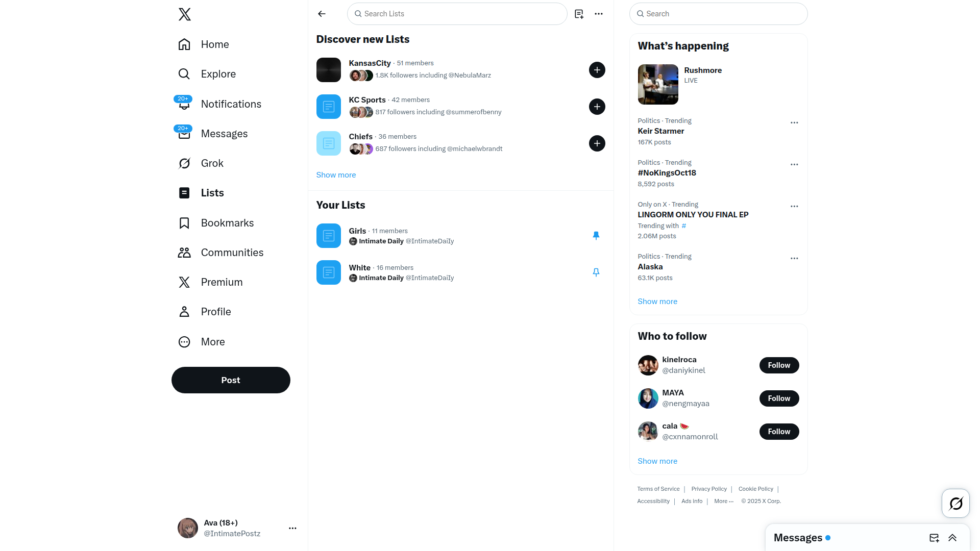This screenshot has height=551, width=980.
Task: Follow kinelroca
Action: (779, 365)
